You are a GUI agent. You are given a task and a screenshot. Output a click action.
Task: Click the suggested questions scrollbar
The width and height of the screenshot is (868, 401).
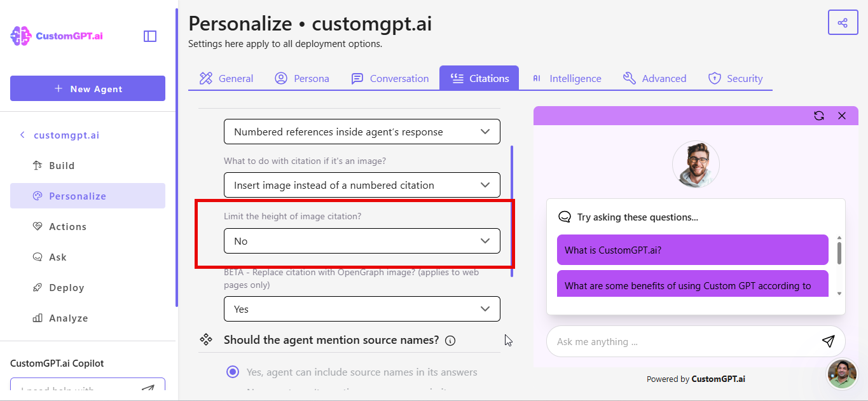[839, 252]
